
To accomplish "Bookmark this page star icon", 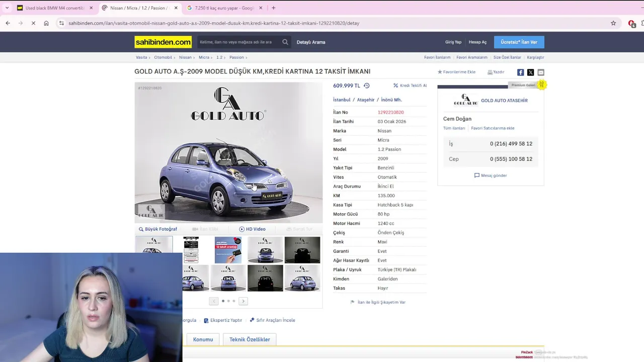I will click(x=613, y=23).
